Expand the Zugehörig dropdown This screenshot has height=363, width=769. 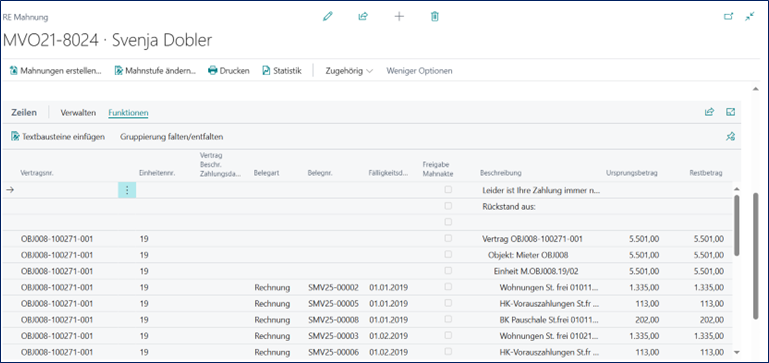349,71
